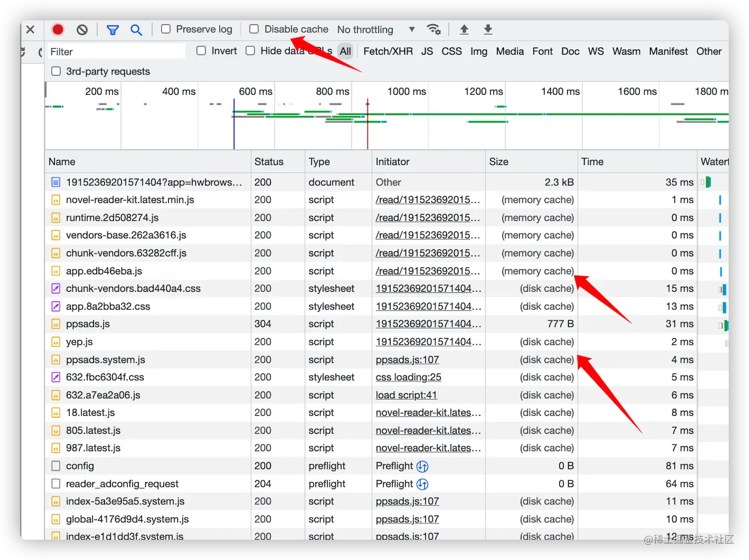Viewport: 749px width, 560px height.
Task: Filter requests by Doc type
Action: [570, 51]
